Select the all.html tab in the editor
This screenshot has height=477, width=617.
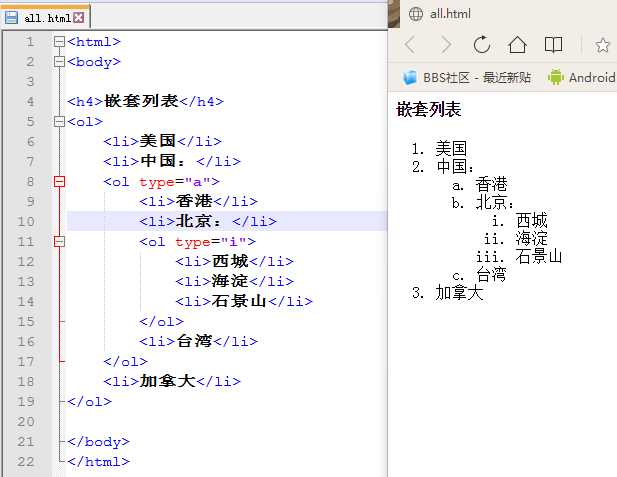click(45, 18)
